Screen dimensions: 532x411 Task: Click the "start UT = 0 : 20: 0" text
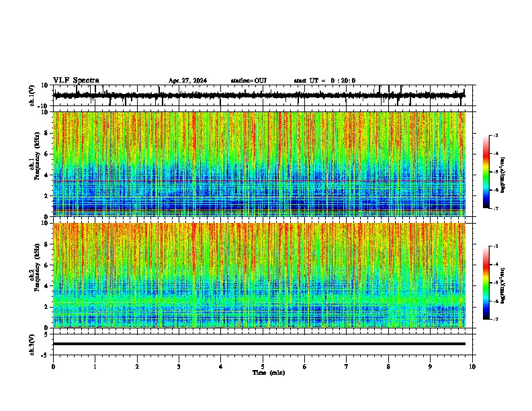click(324, 81)
